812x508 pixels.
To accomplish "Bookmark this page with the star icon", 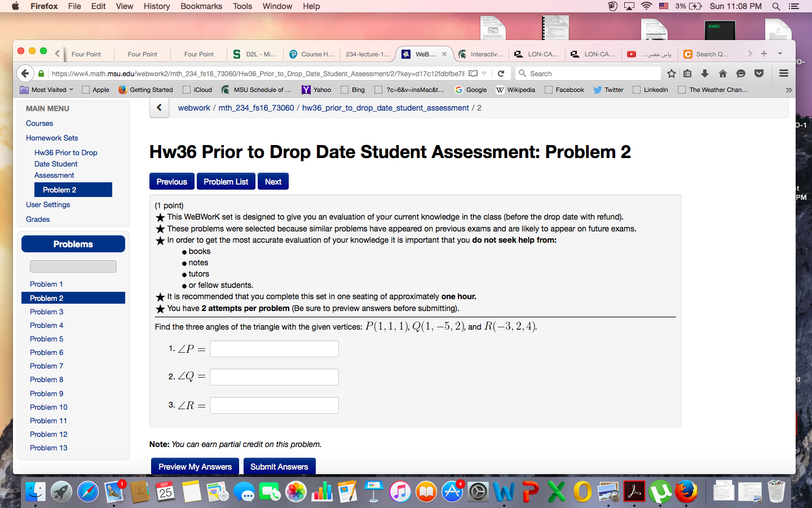I will pos(671,73).
